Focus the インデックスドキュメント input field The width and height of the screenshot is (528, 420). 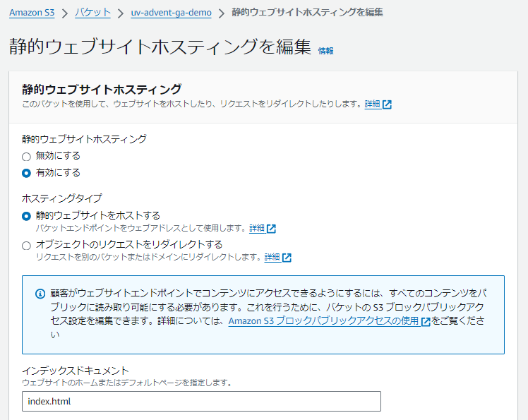(201, 401)
